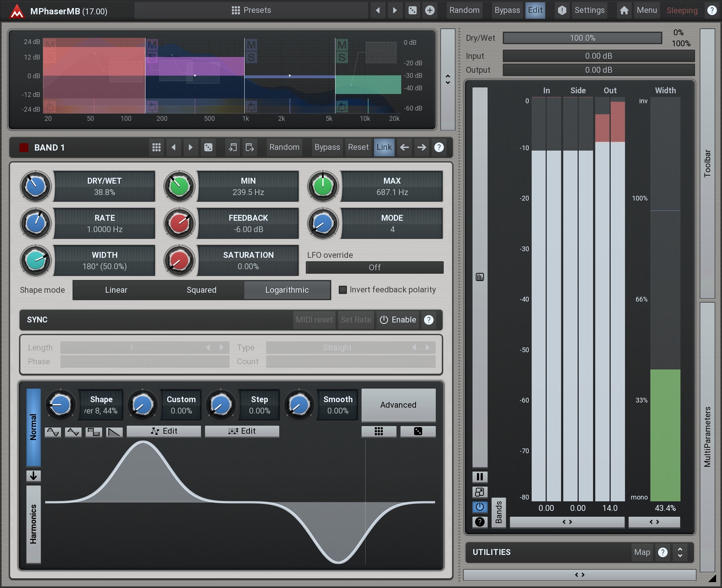Randomize the LFO shape with the dice
Viewport: 722px width, 588px height.
pyautogui.click(x=418, y=431)
